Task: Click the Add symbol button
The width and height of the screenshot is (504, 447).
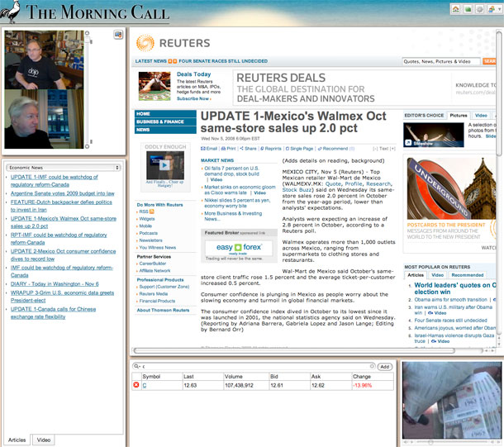Action: 385,366
